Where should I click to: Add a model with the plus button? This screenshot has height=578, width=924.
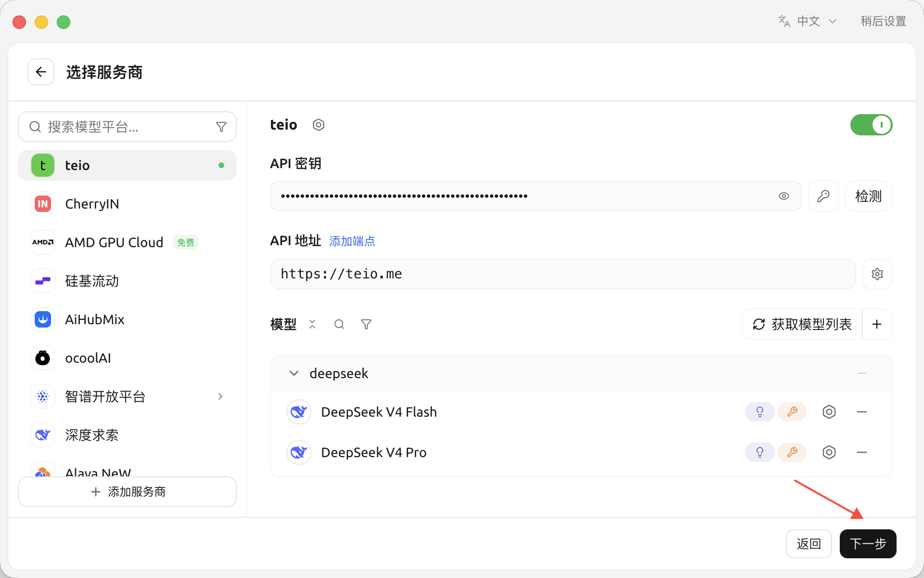click(877, 324)
